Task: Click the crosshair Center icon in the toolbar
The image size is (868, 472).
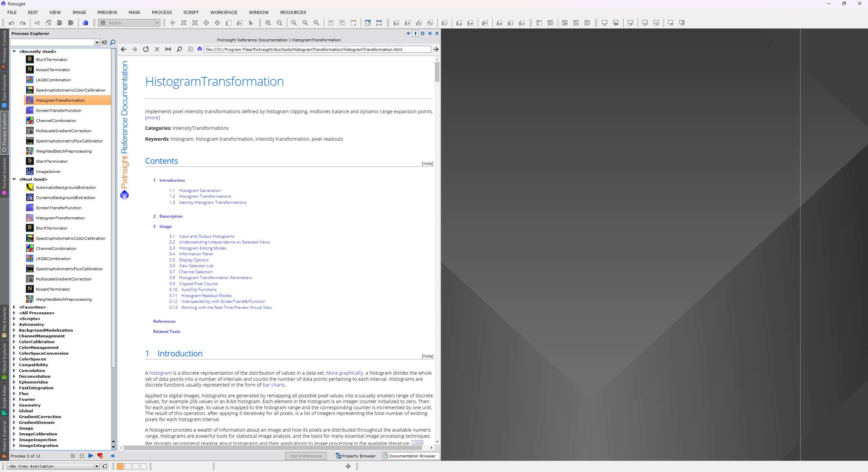Action: click(x=173, y=23)
